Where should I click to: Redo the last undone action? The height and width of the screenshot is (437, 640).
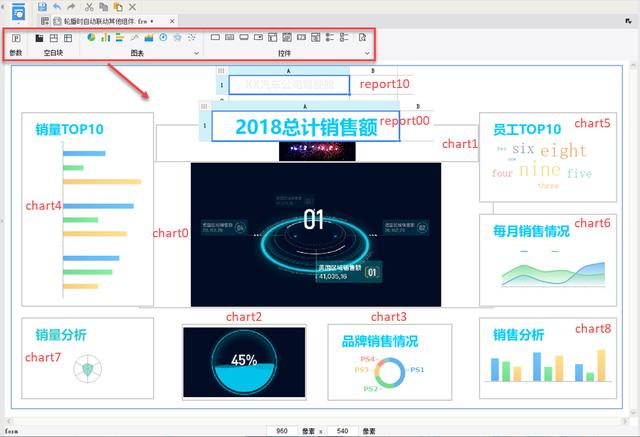click(71, 7)
